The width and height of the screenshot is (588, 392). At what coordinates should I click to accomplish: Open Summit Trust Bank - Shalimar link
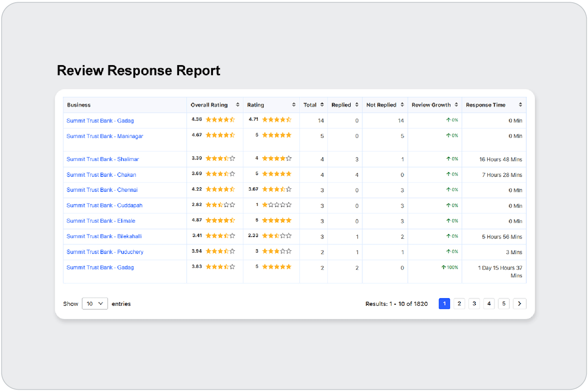tap(102, 159)
